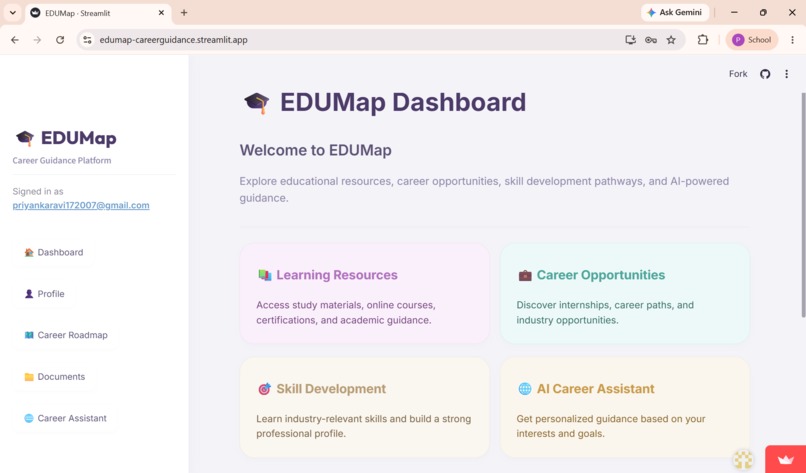Open Career Roadmap in sidebar
The height and width of the screenshot is (473, 806).
[66, 335]
